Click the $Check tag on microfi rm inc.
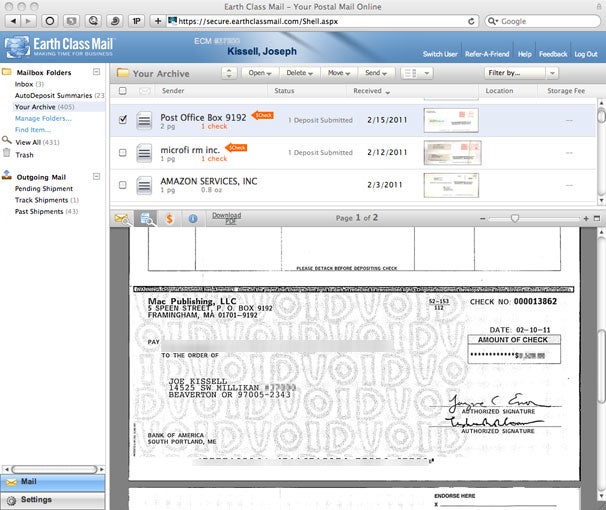This screenshot has height=510, width=606. click(236, 148)
